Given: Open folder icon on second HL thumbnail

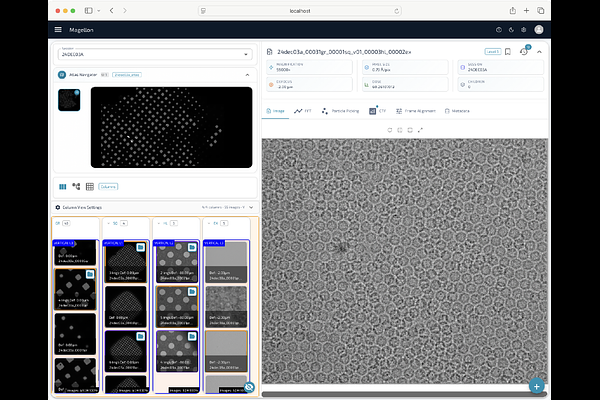Looking at the screenshot, I should click(x=192, y=292).
